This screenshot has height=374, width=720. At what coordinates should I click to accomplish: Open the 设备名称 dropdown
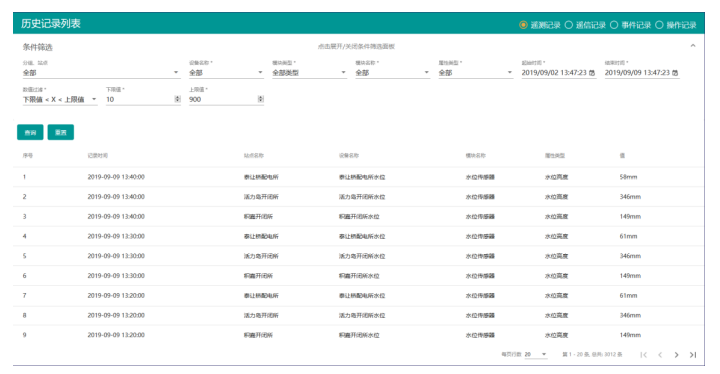(x=226, y=73)
